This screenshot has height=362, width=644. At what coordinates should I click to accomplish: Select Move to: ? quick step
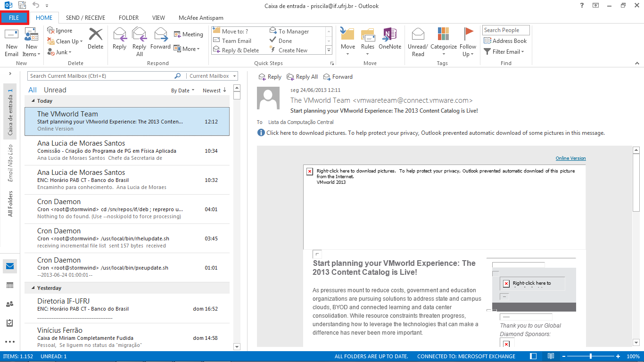pyautogui.click(x=231, y=31)
